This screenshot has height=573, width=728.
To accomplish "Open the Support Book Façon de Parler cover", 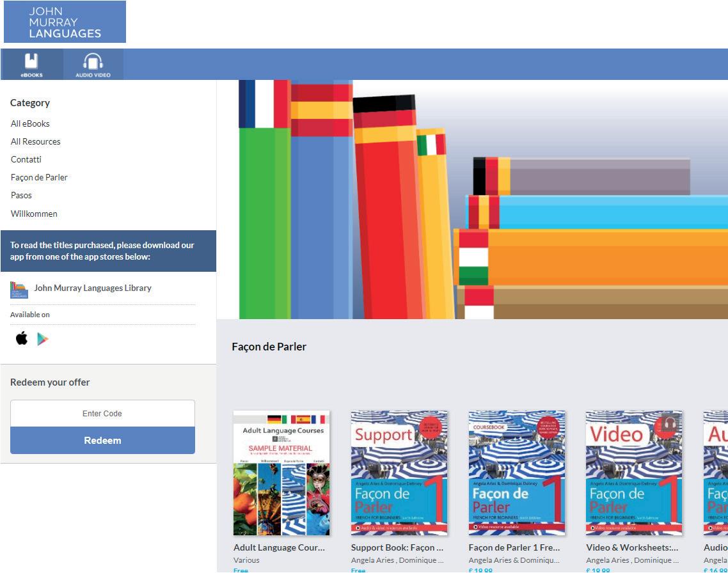I will point(399,473).
